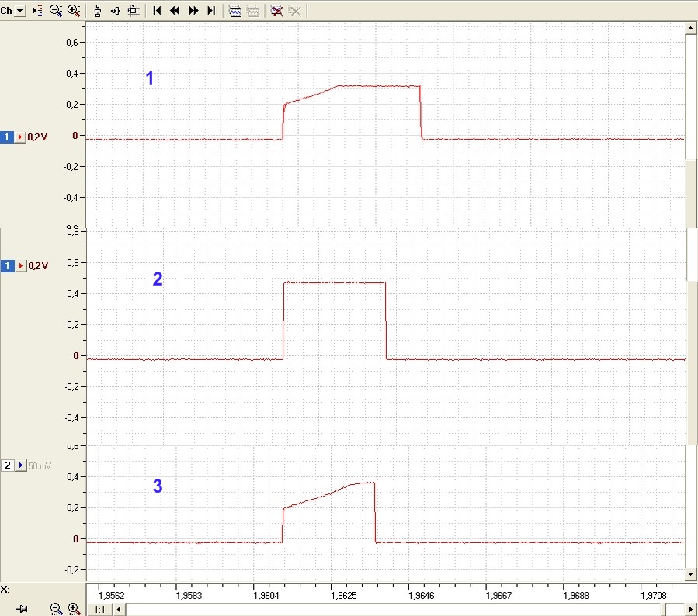Toggle channel 1 marker on second plot
This screenshot has width=698, height=616.
pos(7,266)
